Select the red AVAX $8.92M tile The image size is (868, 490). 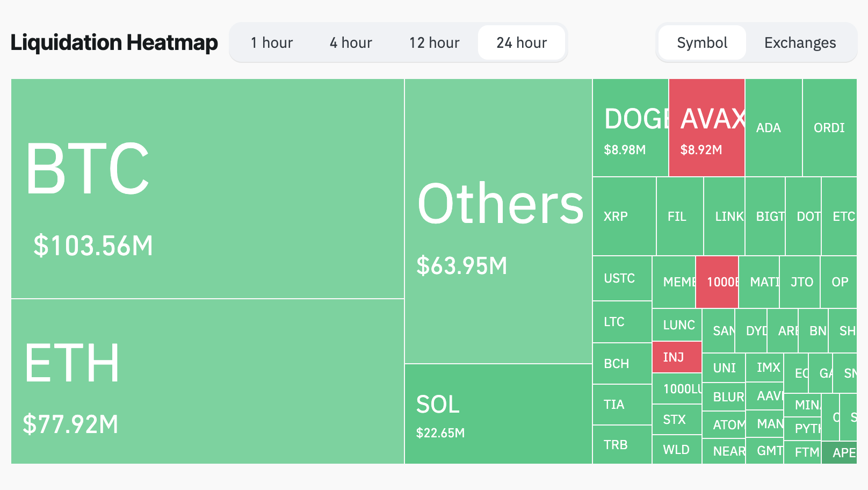point(707,128)
